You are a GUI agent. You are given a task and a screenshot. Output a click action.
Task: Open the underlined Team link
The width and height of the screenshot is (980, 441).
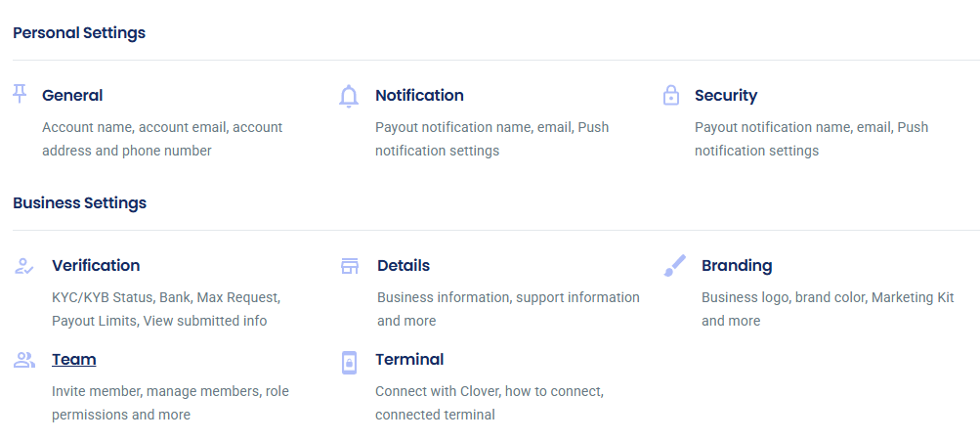pos(73,360)
